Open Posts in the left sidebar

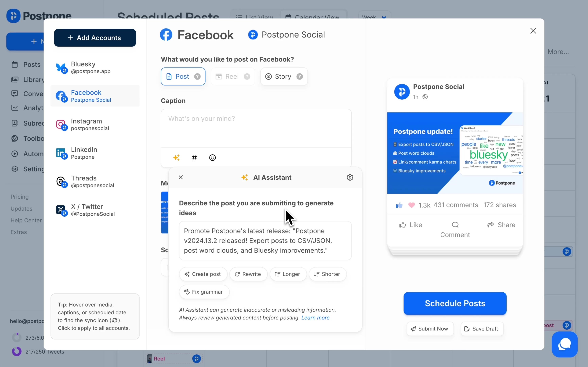point(26,65)
